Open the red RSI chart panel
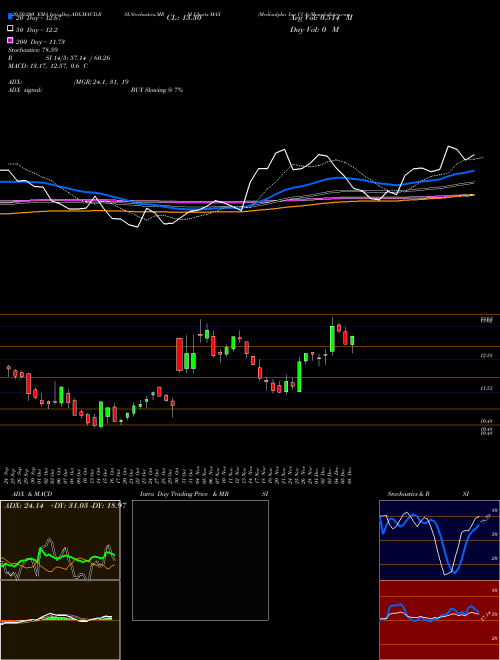Screen dimensions: 500x660 439,620
